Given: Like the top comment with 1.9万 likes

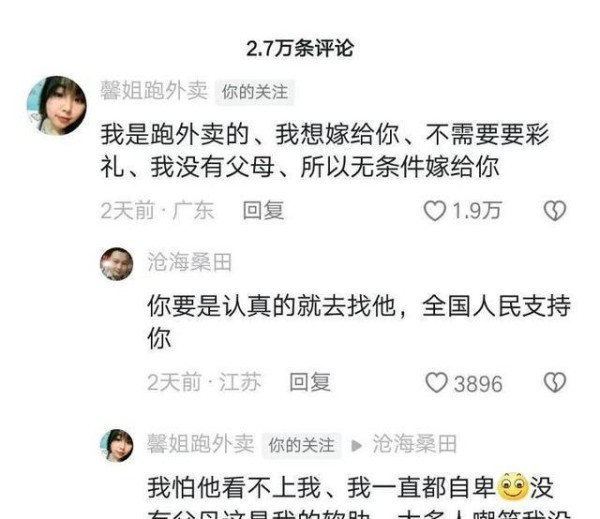Looking at the screenshot, I should point(435,211).
